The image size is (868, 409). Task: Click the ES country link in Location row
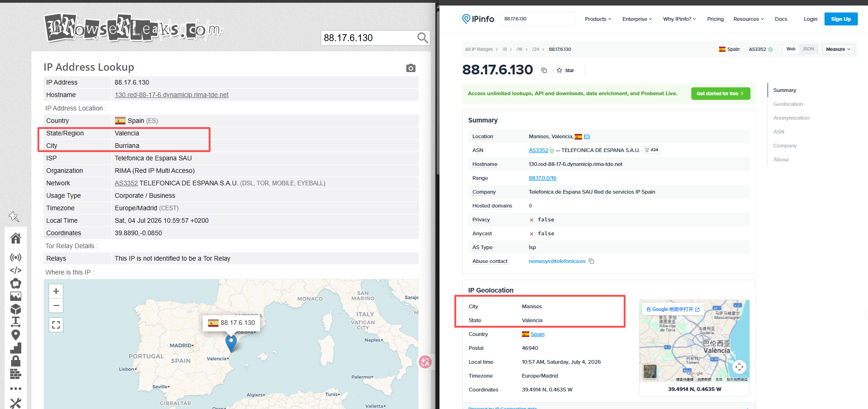click(587, 136)
